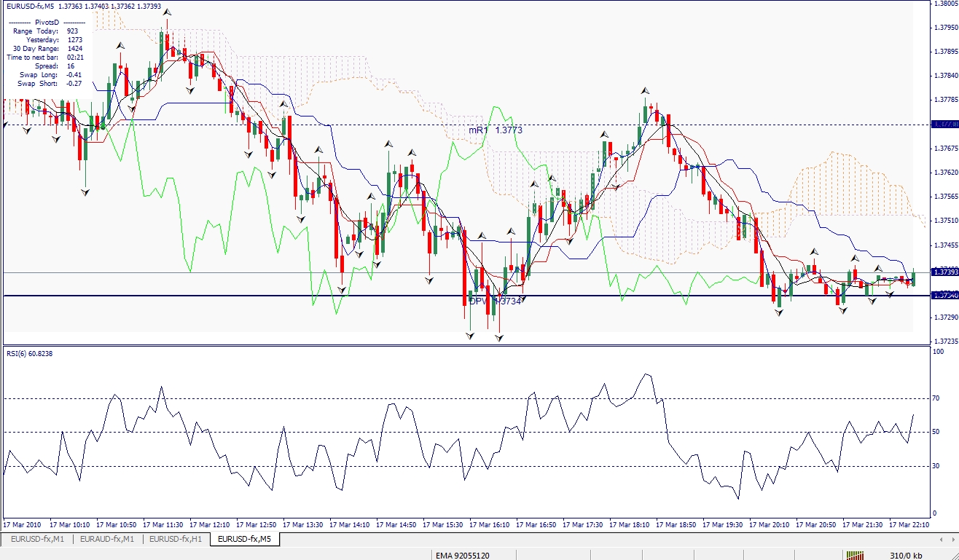Click the connection status bars icon
Image resolution: width=959 pixels, height=560 pixels.
(856, 555)
